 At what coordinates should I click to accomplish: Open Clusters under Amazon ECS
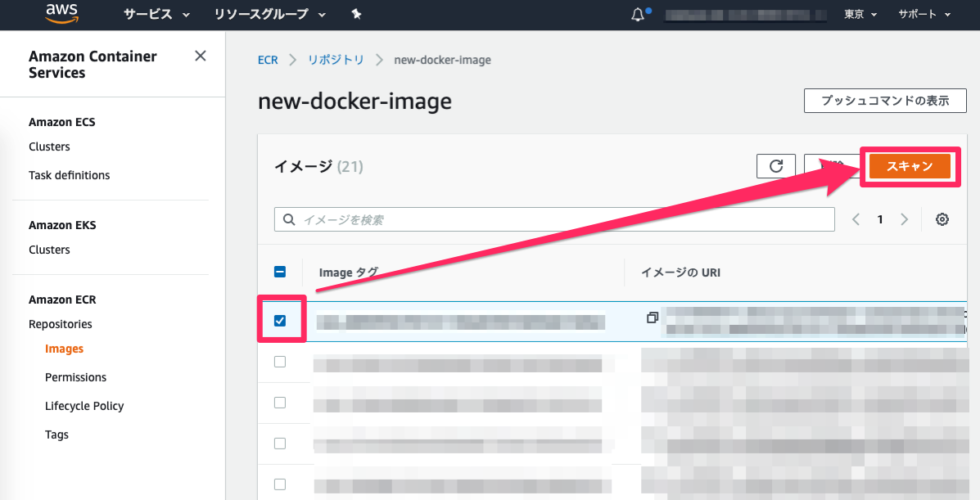point(49,146)
